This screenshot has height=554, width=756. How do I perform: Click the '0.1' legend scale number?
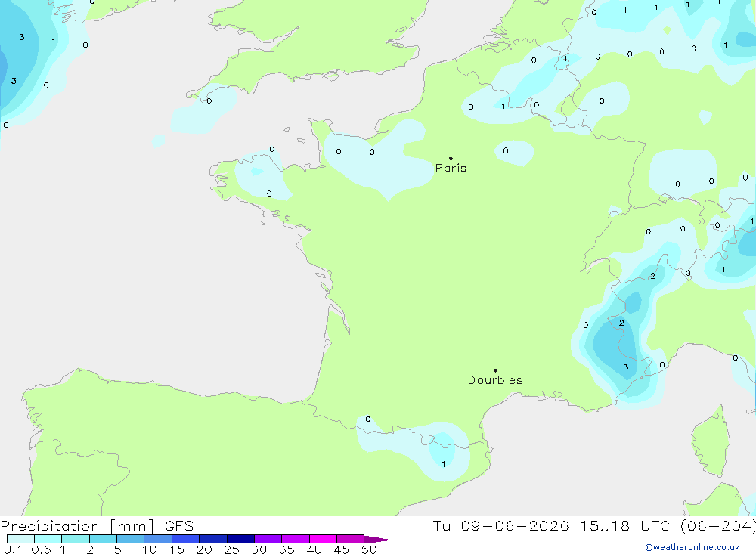13,549
